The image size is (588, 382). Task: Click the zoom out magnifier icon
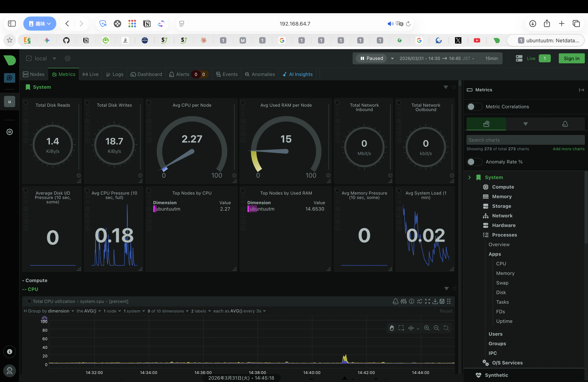pos(436,328)
